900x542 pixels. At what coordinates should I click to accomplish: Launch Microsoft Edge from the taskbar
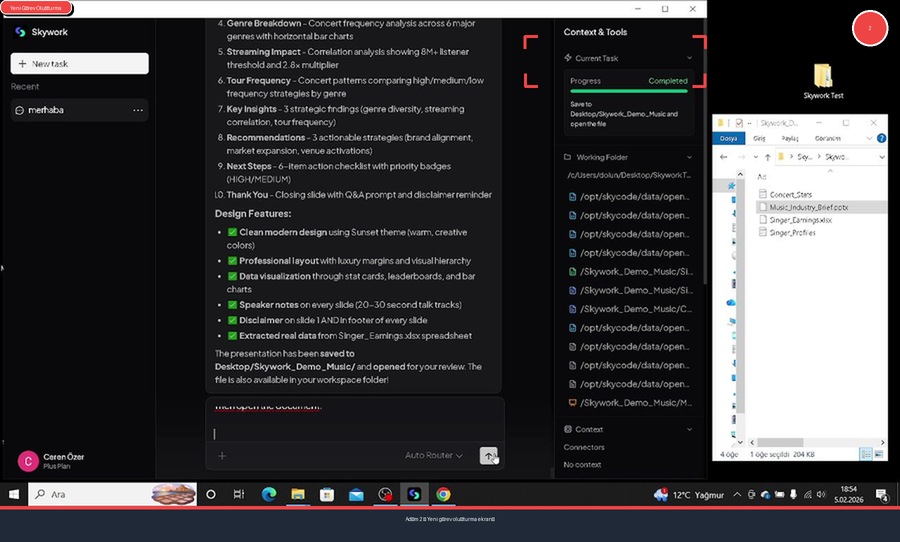tap(268, 494)
